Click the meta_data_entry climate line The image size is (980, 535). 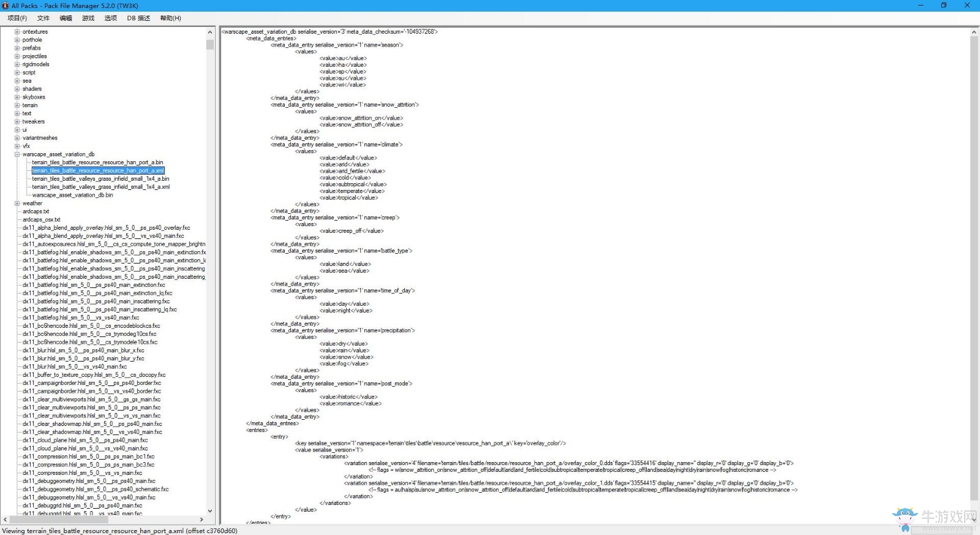[337, 145]
